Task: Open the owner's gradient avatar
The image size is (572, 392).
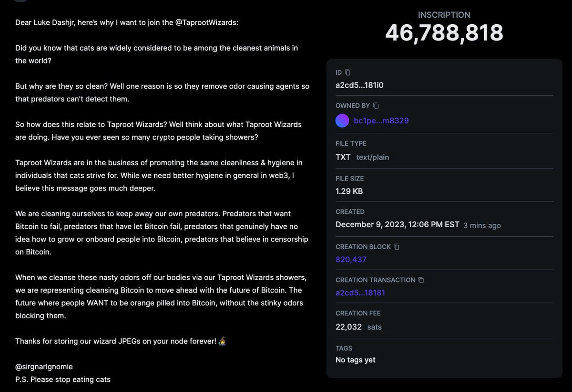Action: click(342, 121)
